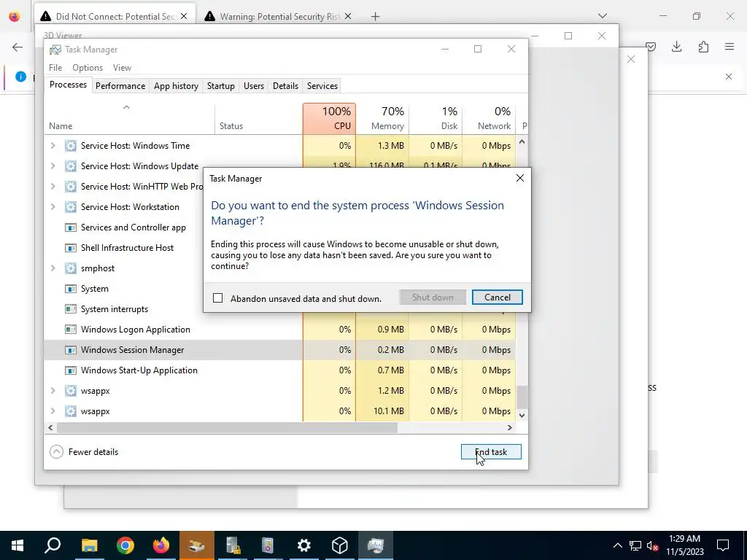Screen dimensions: 747x560
Task: Sort processes by CPU column
Action: pyautogui.click(x=329, y=119)
